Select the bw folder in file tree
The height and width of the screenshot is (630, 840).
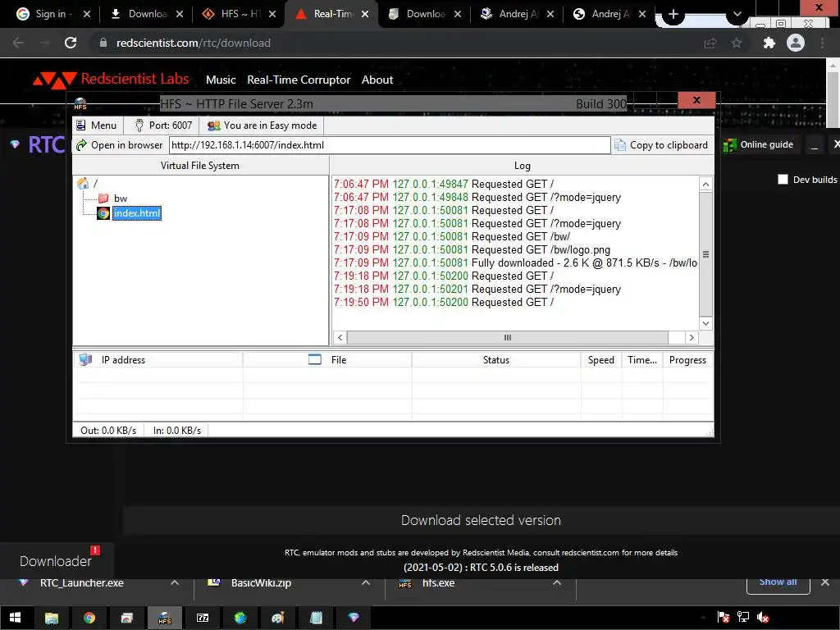(113, 199)
